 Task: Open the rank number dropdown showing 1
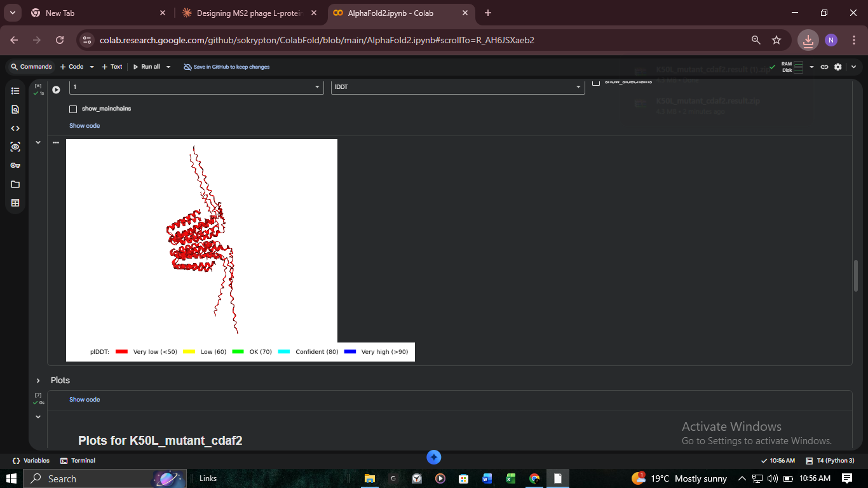tap(196, 87)
